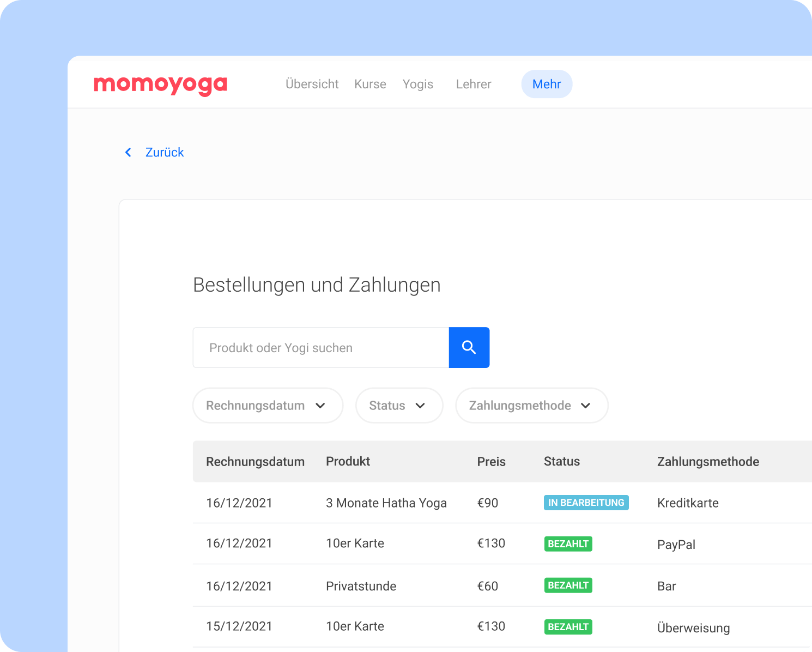The image size is (812, 652).
Task: Click the momoyoga logo
Action: [x=160, y=84]
